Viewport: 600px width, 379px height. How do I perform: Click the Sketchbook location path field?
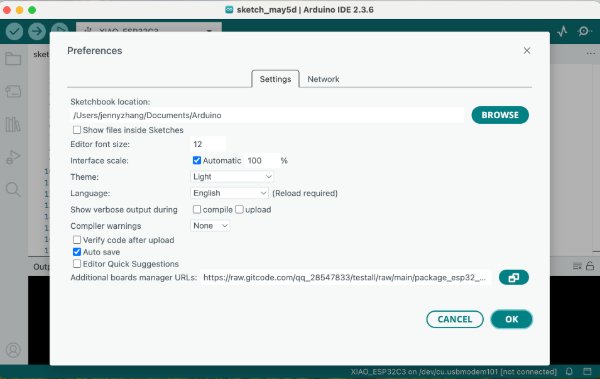pos(267,115)
